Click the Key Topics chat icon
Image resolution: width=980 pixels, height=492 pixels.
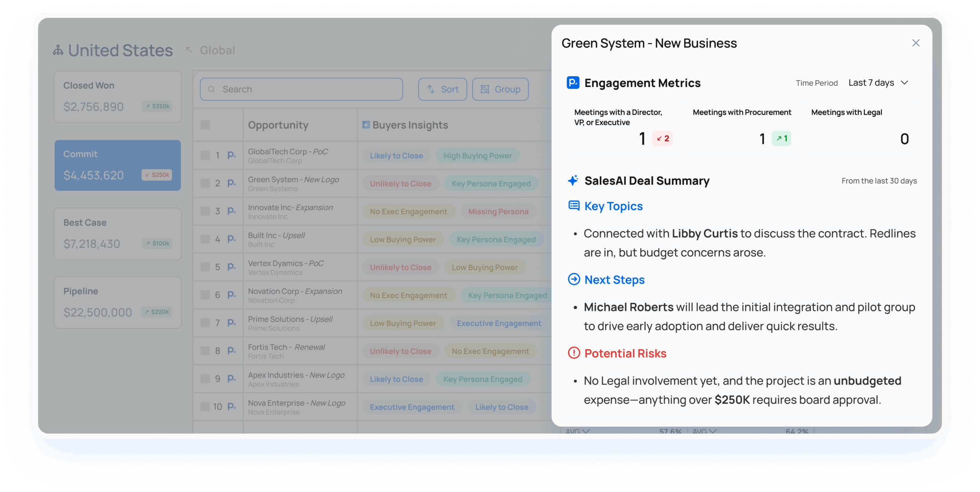point(573,206)
